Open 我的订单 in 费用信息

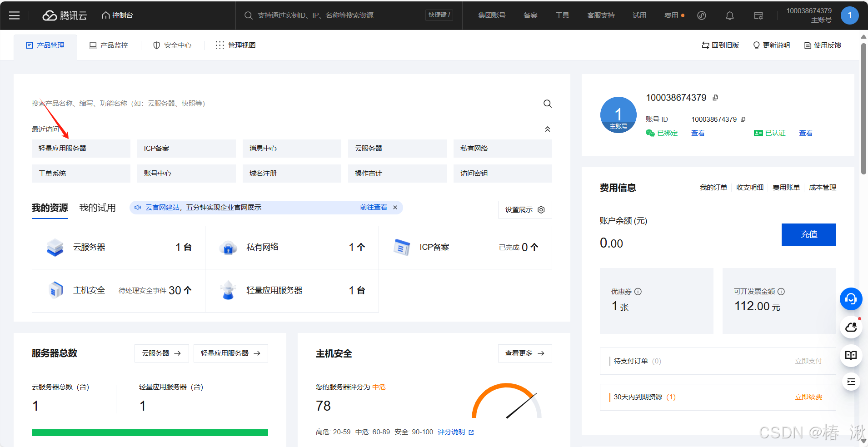(713, 188)
